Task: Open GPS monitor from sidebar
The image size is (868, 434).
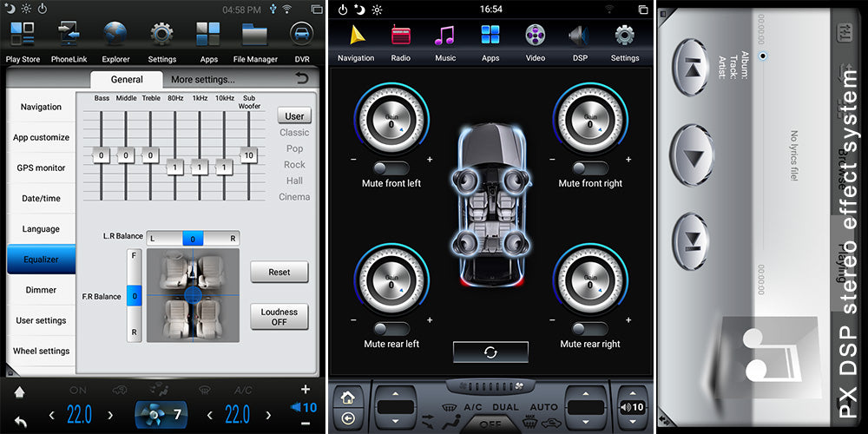Action: (x=41, y=168)
